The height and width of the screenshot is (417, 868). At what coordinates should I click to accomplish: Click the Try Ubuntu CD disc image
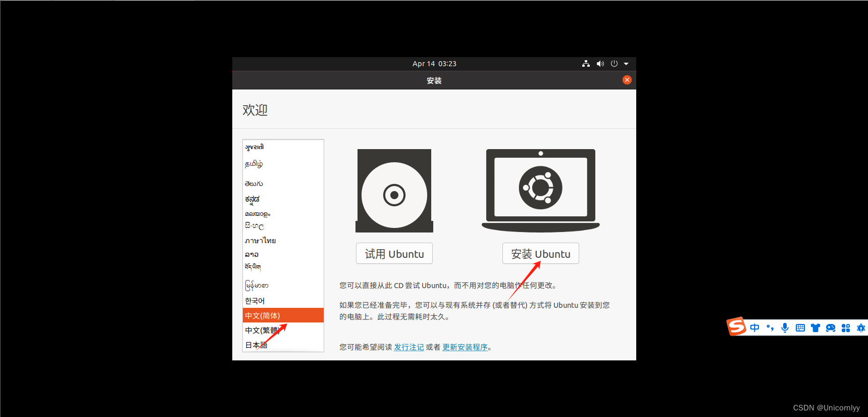coord(394,191)
